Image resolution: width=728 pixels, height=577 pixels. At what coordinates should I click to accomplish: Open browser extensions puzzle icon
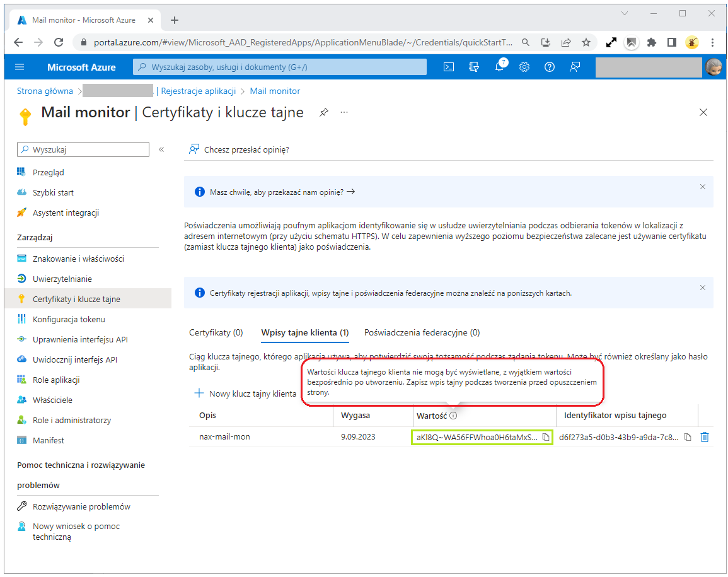tap(651, 42)
